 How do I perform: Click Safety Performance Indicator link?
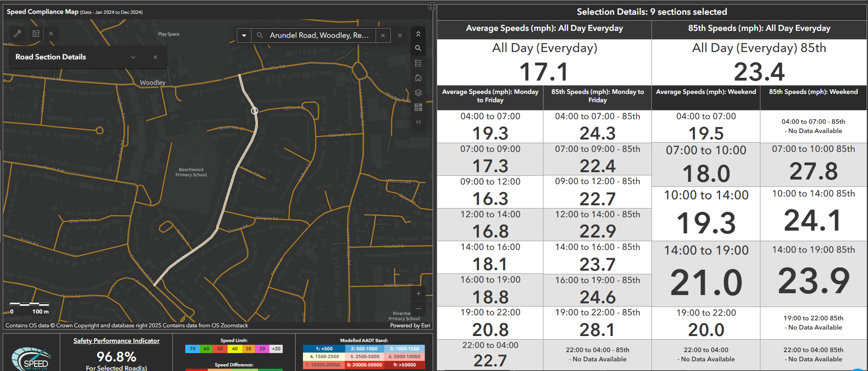(x=116, y=341)
